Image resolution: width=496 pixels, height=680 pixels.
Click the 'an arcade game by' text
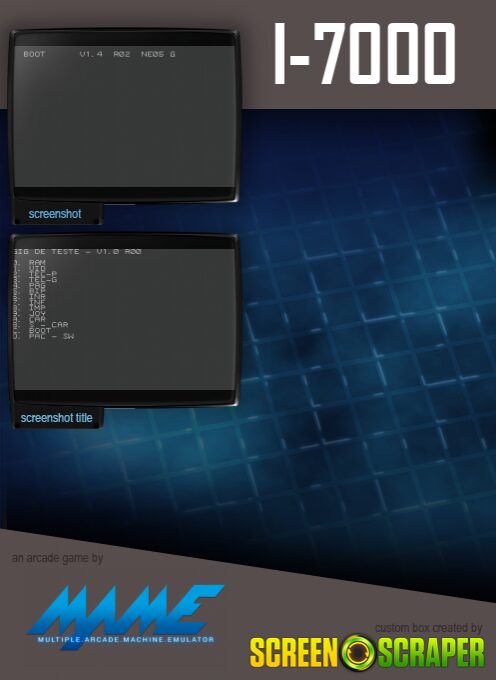tap(57, 558)
